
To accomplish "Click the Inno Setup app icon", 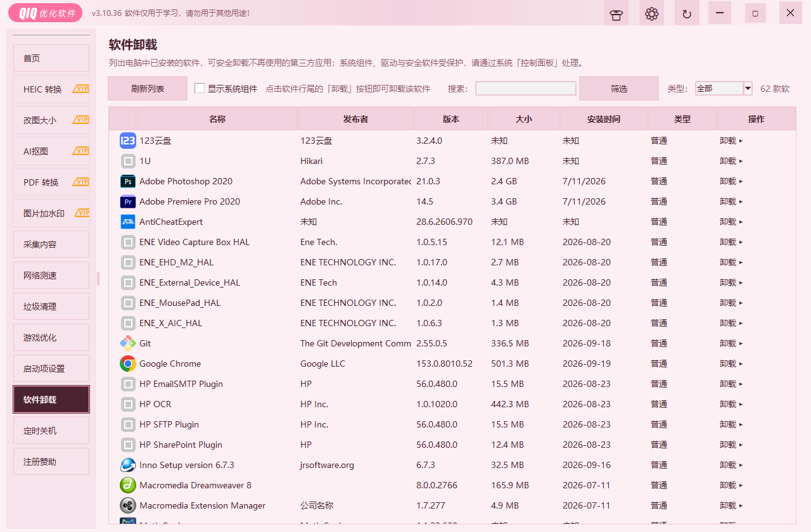I will click(128, 465).
